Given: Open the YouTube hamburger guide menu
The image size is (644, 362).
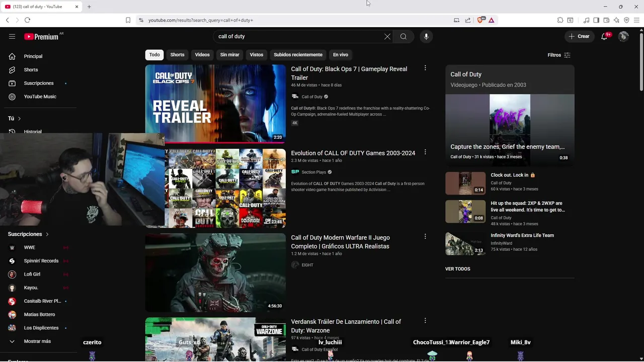Looking at the screenshot, I should [x=12, y=36].
